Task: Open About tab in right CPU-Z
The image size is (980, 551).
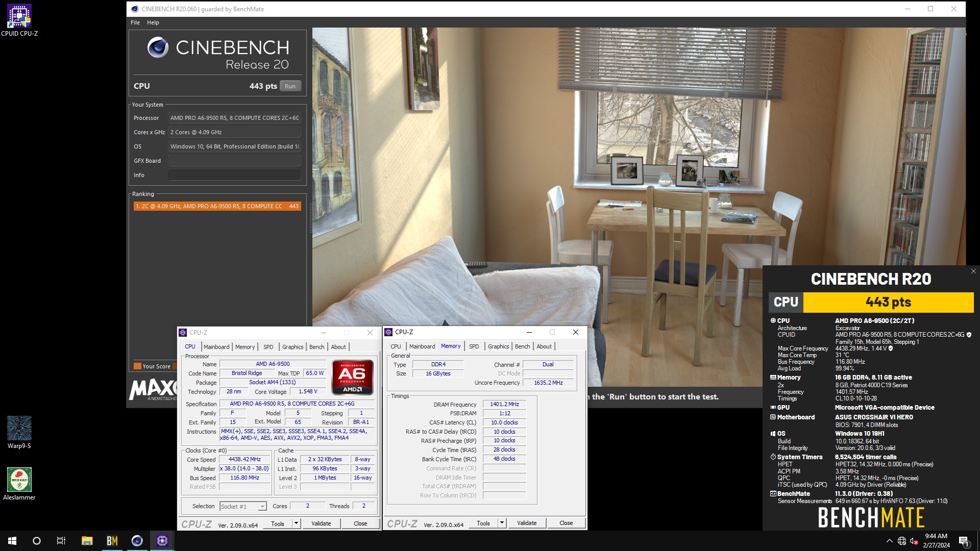Action: pyautogui.click(x=544, y=346)
